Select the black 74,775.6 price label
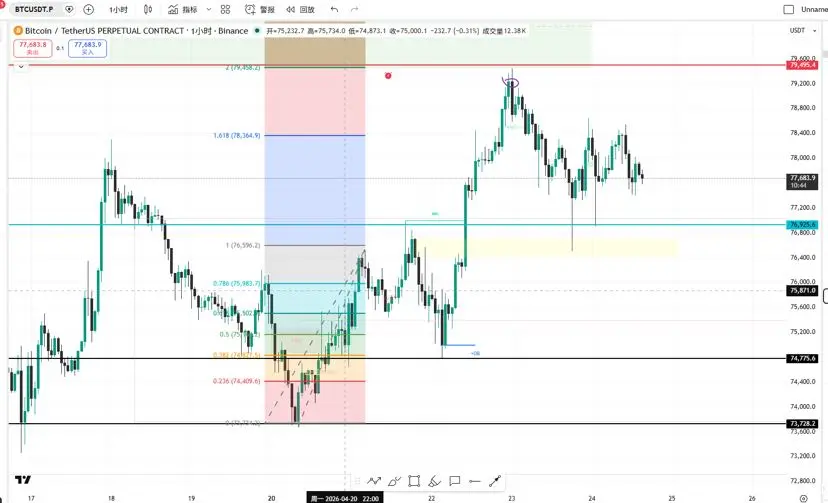Viewport: 828px width, 503px height. 802,358
